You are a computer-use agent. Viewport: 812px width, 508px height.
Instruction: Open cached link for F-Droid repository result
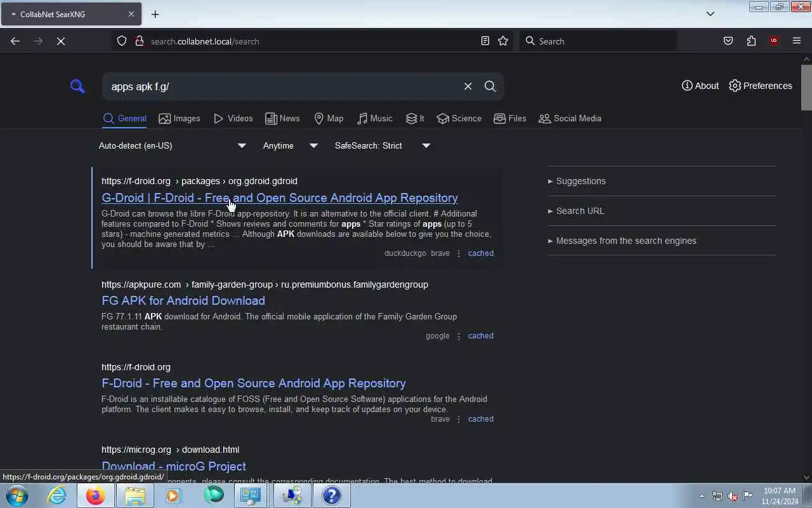pyautogui.click(x=480, y=419)
